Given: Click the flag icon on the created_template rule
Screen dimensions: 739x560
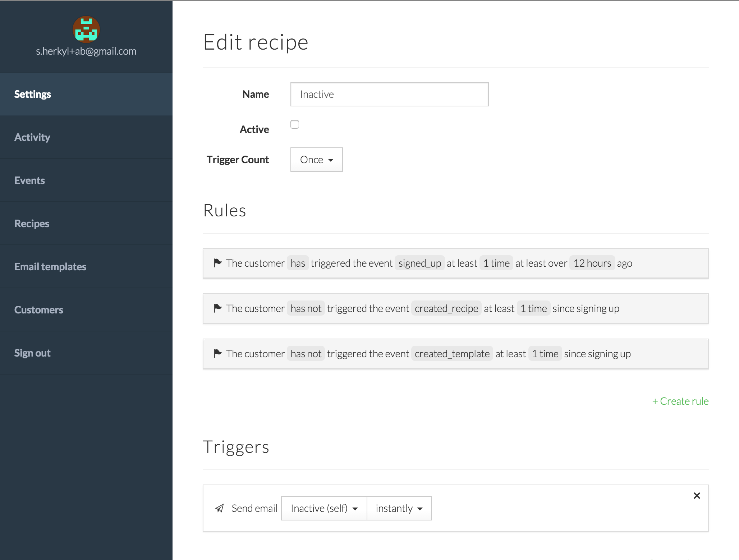Looking at the screenshot, I should point(217,353).
